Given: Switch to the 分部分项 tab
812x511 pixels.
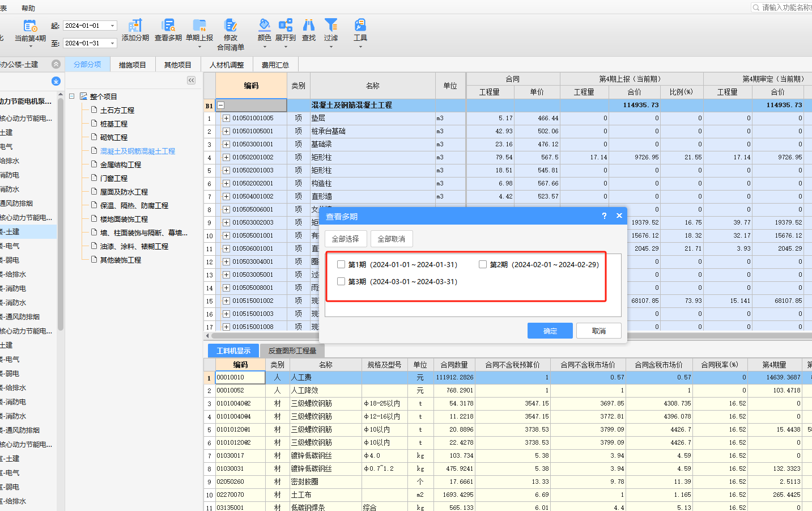Looking at the screenshot, I should click(x=87, y=65).
